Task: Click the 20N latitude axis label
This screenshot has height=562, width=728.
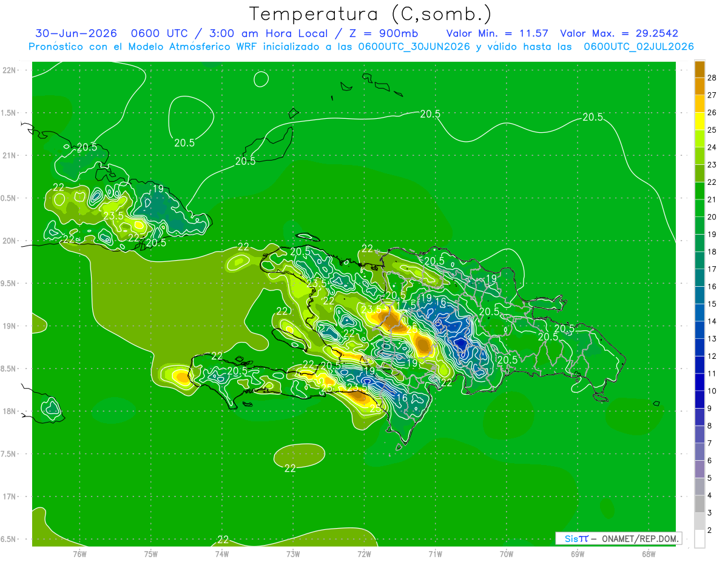Action: coord(10,241)
